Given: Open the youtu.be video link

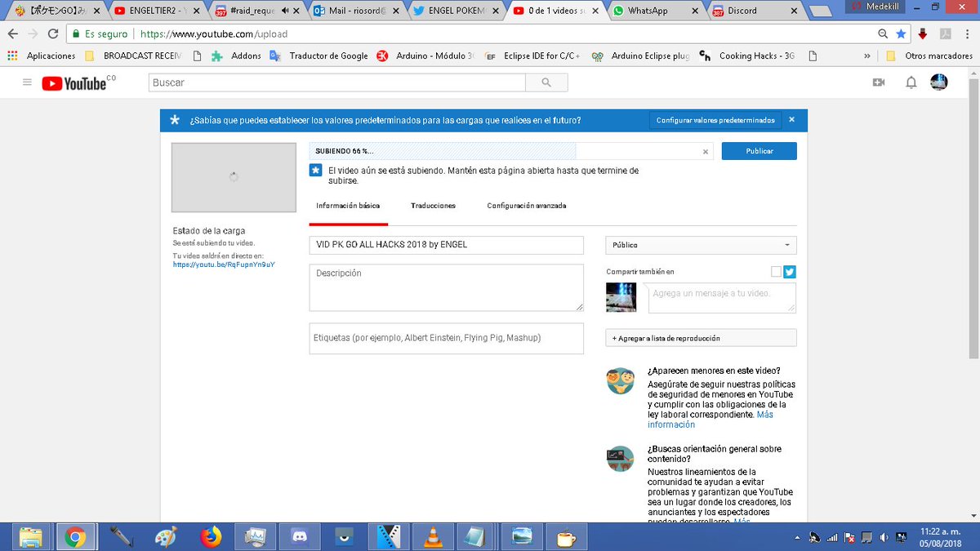Looking at the screenshot, I should [224, 264].
